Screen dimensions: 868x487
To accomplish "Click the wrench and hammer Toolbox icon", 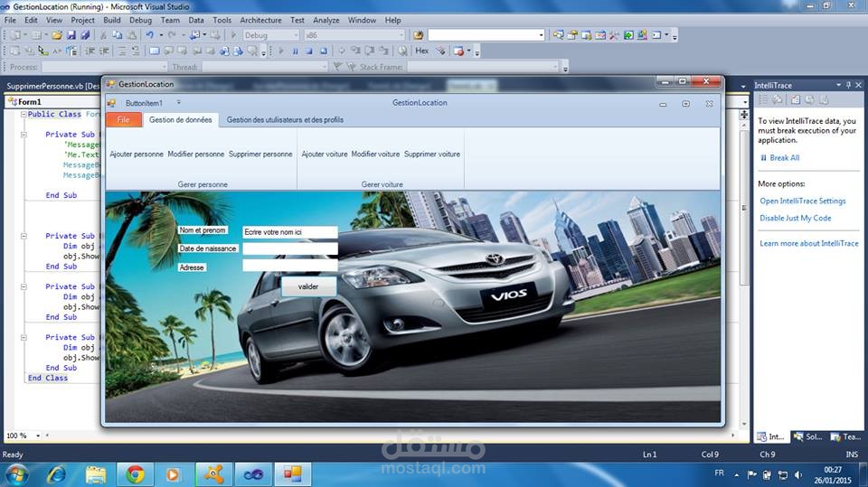I will [x=614, y=35].
